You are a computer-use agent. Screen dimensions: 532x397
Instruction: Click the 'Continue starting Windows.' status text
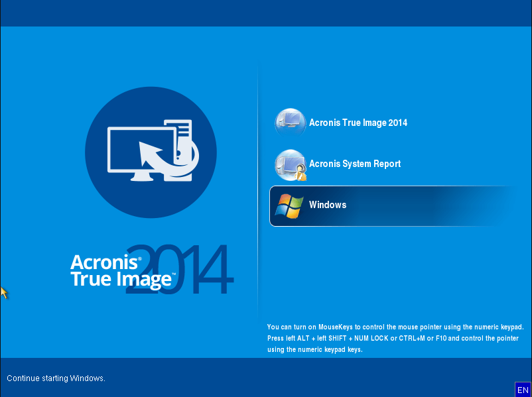point(56,378)
